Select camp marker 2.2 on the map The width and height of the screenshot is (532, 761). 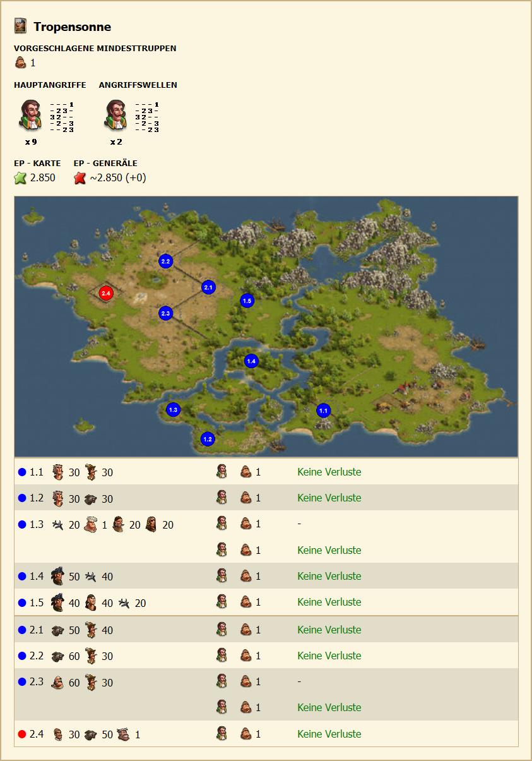coord(165,261)
